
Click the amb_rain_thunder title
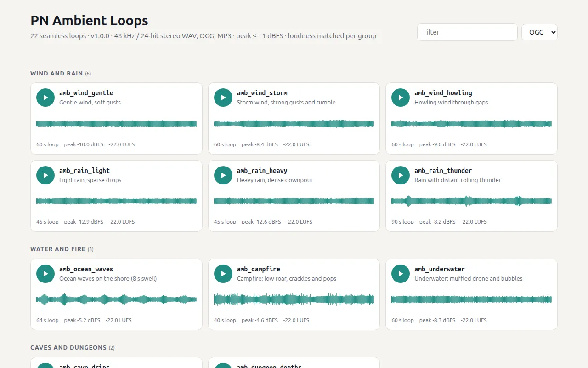coord(443,171)
